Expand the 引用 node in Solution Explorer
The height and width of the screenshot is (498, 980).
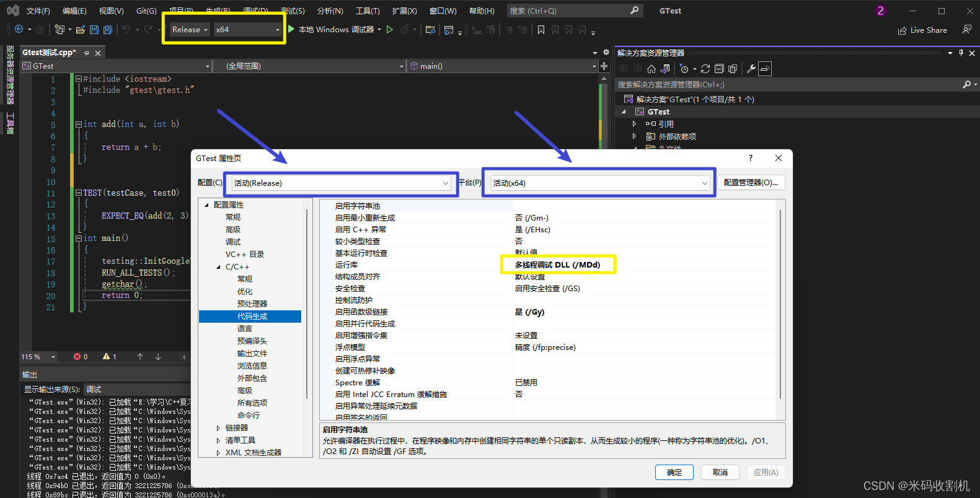(x=634, y=124)
